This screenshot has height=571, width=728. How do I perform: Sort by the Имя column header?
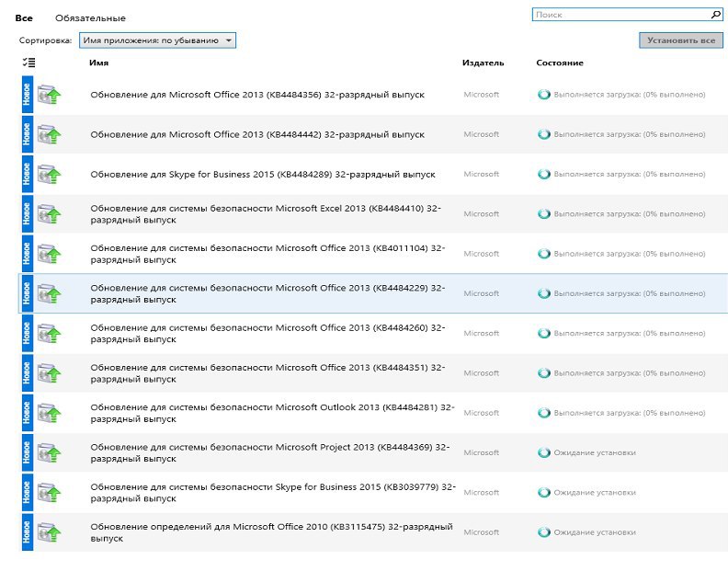[99, 63]
